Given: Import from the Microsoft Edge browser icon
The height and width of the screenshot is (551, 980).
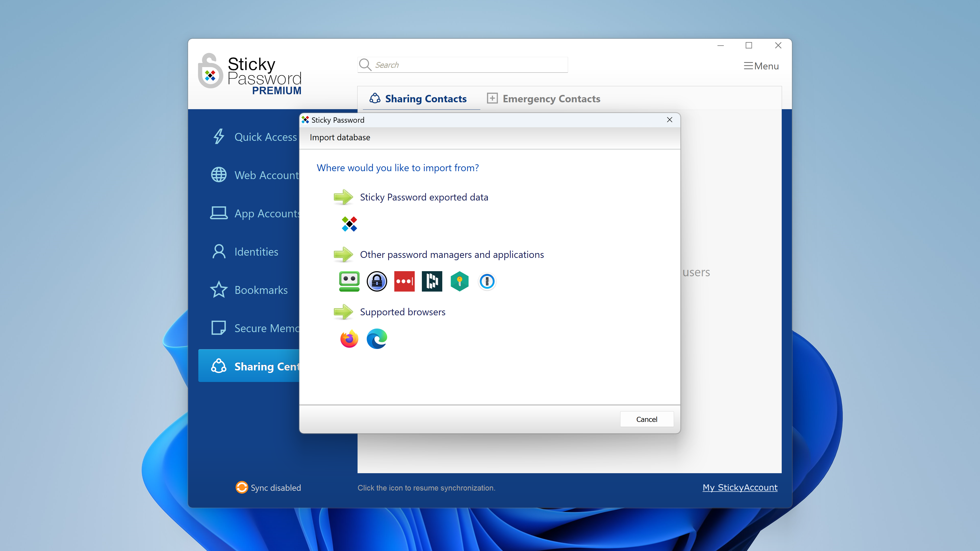Looking at the screenshot, I should click(377, 339).
